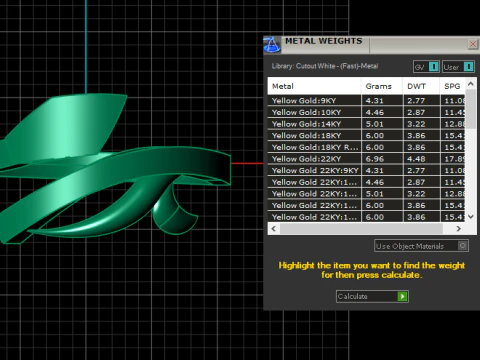
Task: Enable Use Object Materials option
Action: [x=462, y=246]
